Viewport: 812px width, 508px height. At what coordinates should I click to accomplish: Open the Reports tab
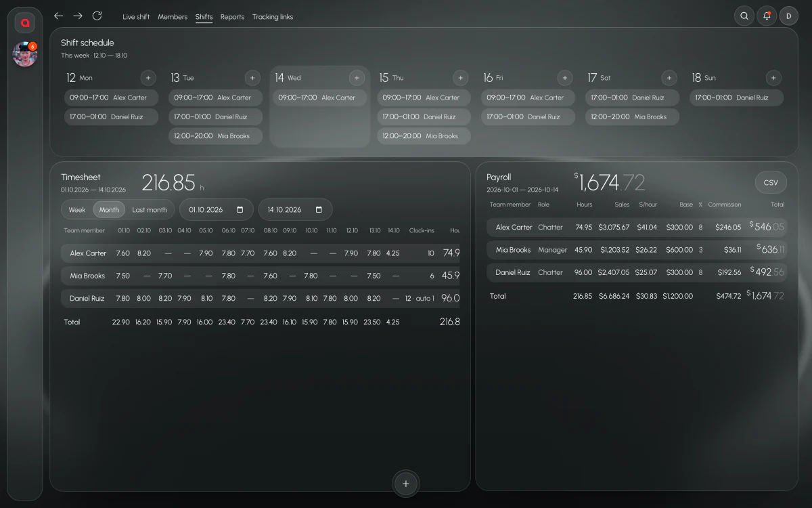tap(232, 17)
